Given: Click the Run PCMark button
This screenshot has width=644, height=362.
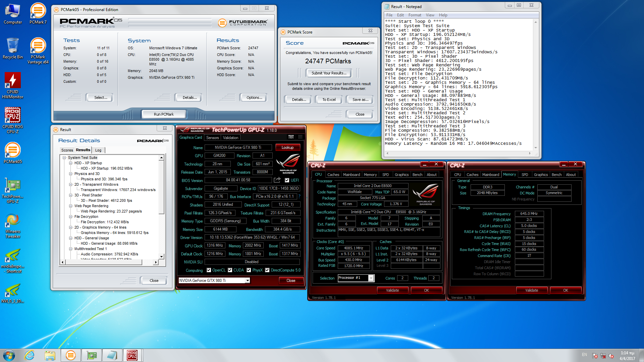Looking at the screenshot, I should [x=164, y=114].
